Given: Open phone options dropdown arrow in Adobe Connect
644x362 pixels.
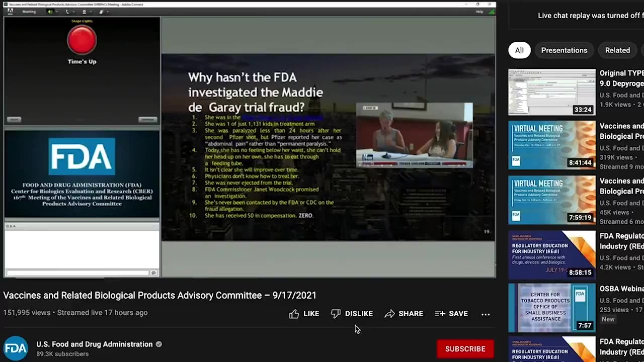Looking at the screenshot, I should [74, 12].
